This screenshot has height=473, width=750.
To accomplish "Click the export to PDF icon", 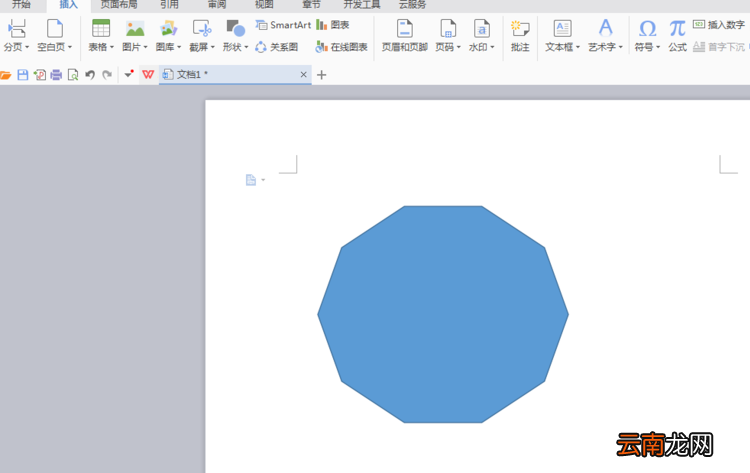I will tap(40, 75).
